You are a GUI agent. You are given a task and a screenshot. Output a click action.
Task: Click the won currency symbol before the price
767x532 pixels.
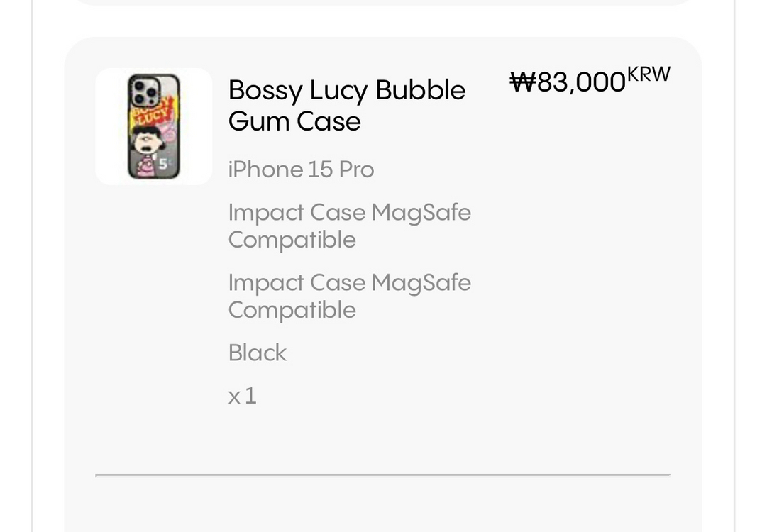[x=522, y=82]
